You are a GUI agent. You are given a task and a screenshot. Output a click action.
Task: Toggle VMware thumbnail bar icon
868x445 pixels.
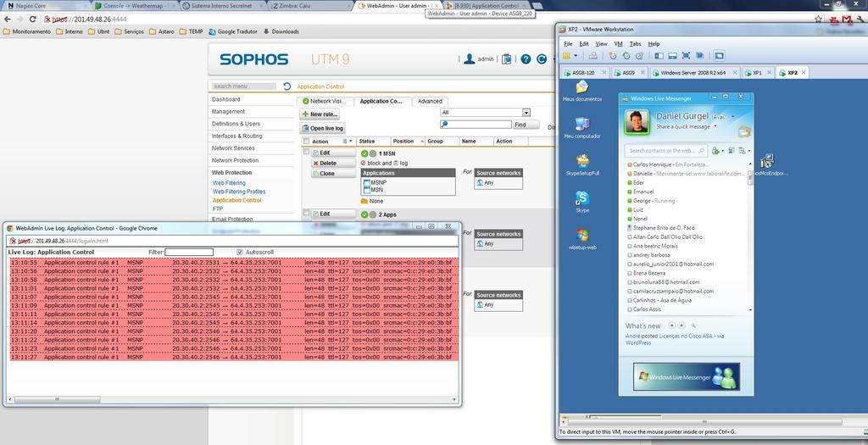672,56
